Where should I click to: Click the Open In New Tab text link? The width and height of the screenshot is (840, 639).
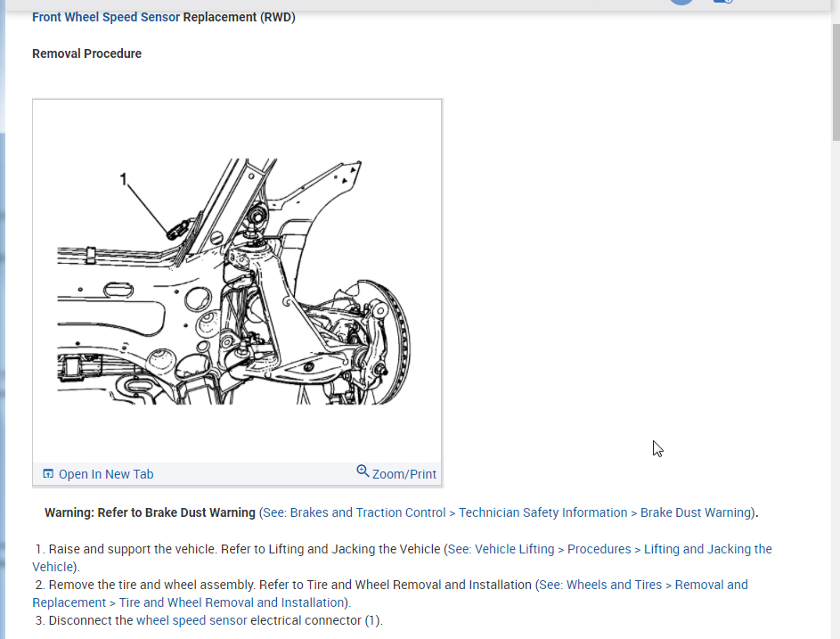tap(106, 474)
